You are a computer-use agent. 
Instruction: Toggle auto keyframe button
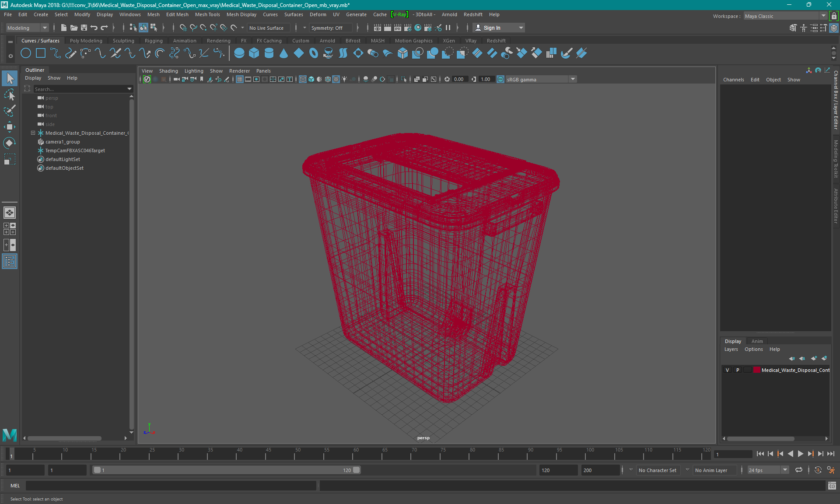[818, 470]
